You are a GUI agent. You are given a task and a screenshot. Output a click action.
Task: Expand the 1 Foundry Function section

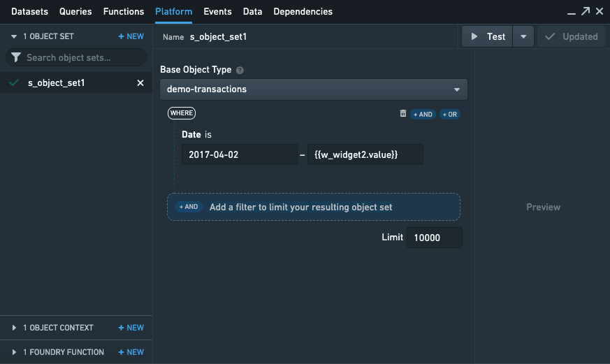pyautogui.click(x=14, y=352)
